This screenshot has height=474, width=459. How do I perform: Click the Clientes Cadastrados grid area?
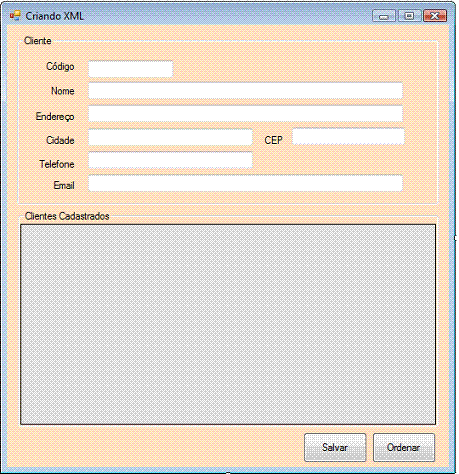click(228, 324)
